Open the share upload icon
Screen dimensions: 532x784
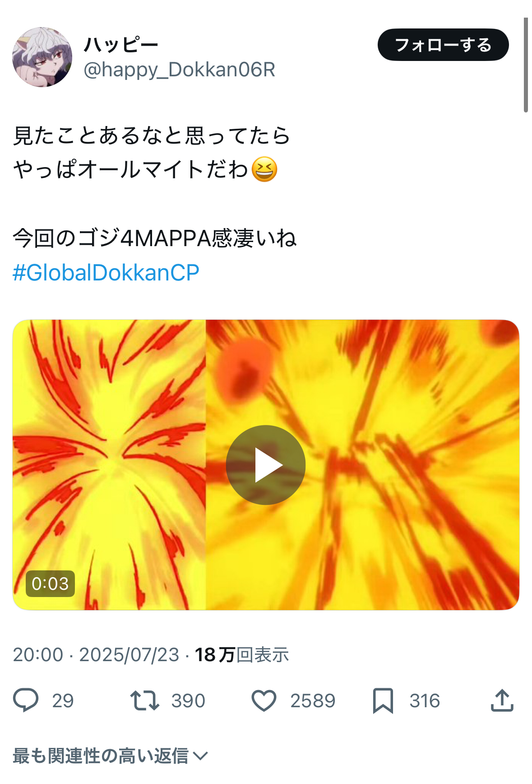point(502,700)
